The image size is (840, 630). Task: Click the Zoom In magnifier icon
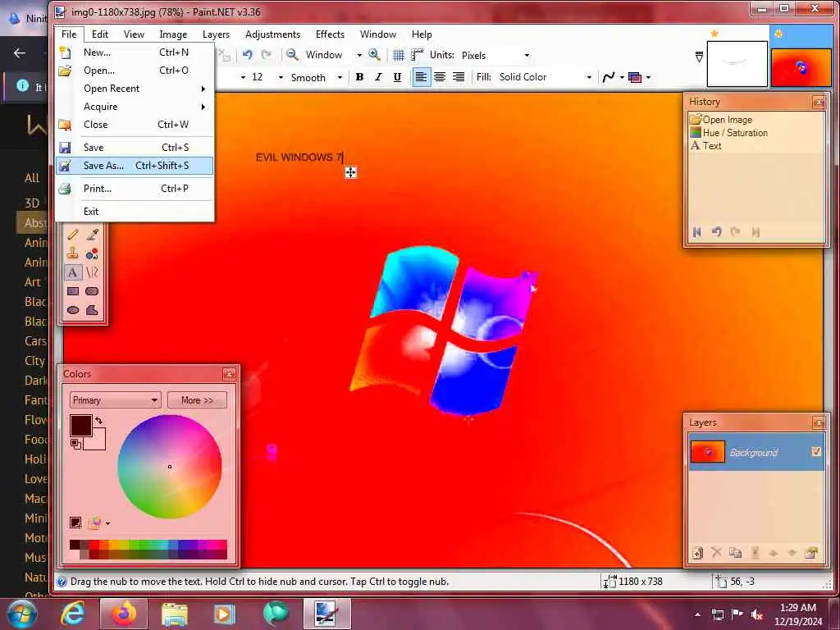pos(374,55)
